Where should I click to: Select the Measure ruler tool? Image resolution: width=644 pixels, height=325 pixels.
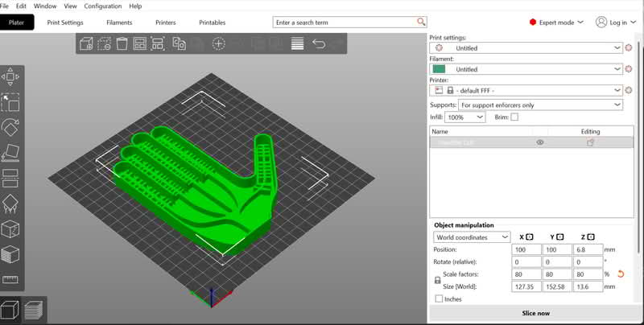pos(10,280)
